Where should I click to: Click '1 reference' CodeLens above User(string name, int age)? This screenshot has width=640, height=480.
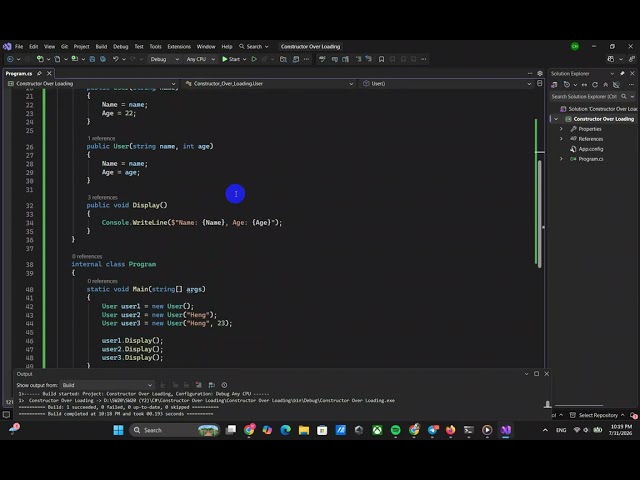point(101,138)
